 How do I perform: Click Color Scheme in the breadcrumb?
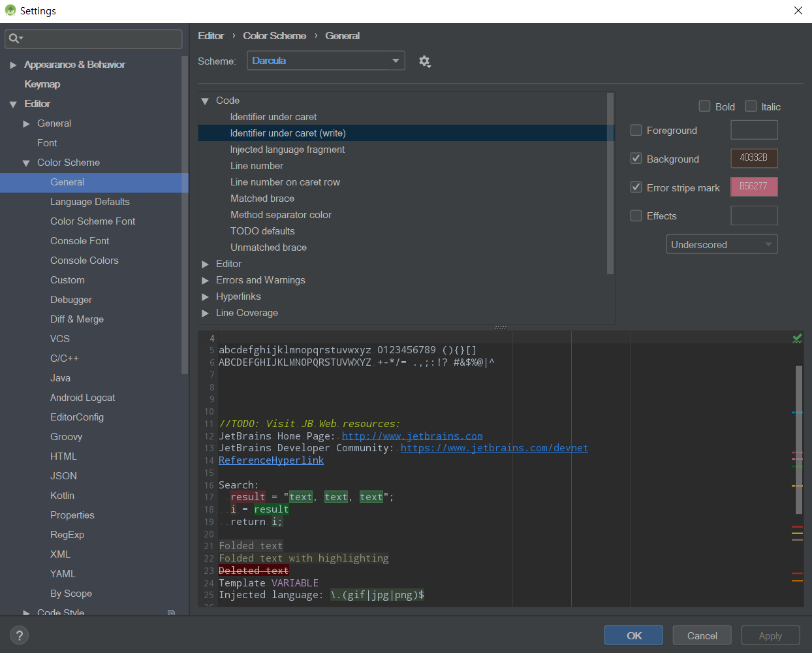point(275,36)
